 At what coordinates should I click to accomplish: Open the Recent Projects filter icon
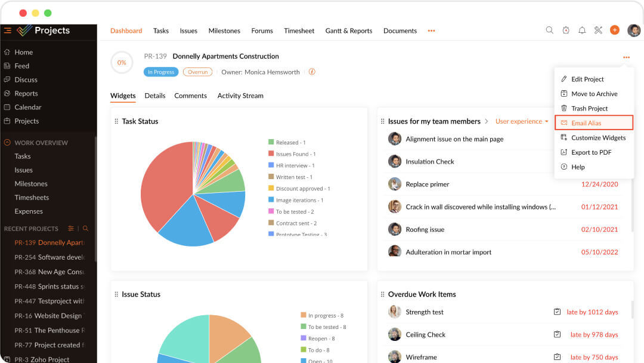click(x=70, y=229)
